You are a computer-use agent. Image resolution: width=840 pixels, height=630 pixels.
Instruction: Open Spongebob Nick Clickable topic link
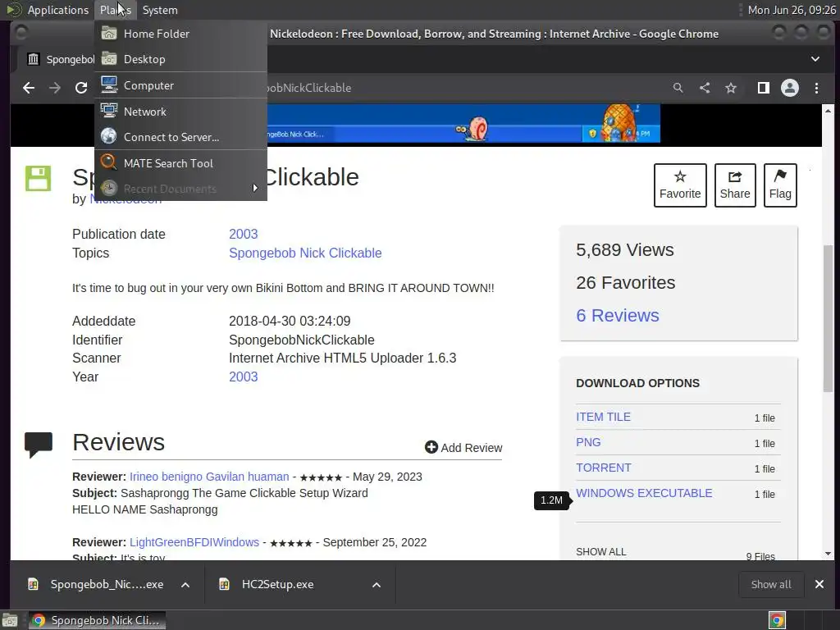coord(305,253)
